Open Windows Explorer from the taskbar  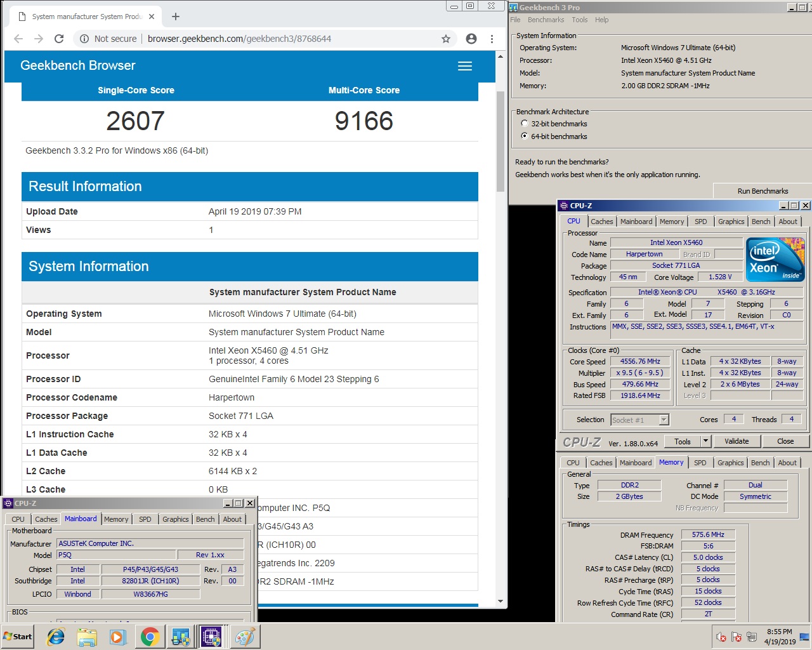[87, 637]
